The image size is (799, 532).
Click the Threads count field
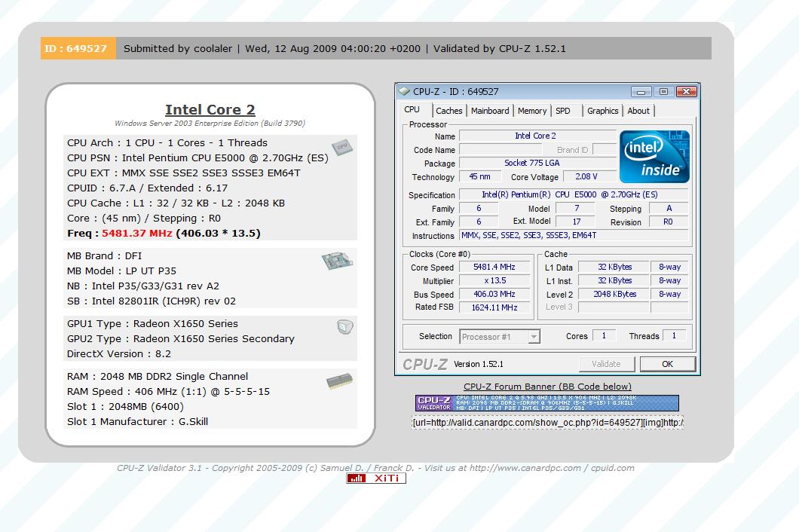pos(674,336)
